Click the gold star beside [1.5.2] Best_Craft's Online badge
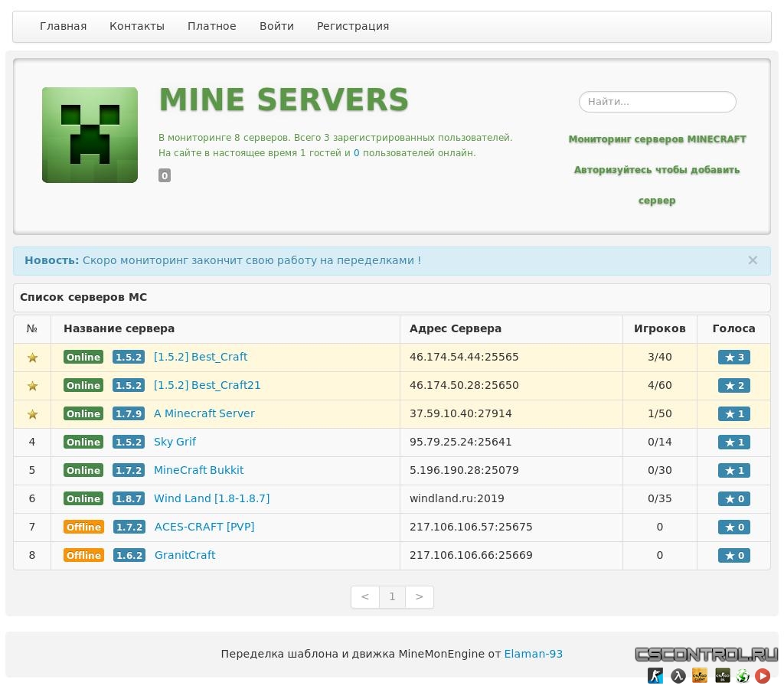Screen dimensions: 784x689 click(x=32, y=358)
